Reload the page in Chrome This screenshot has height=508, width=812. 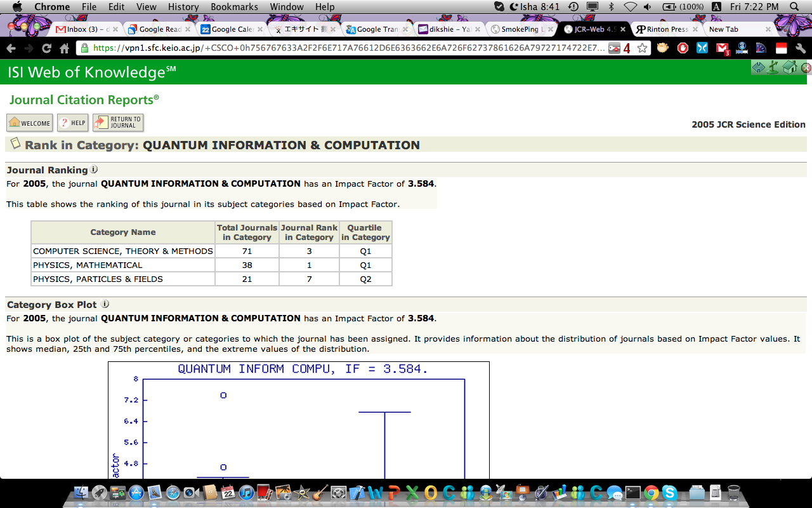pyautogui.click(x=46, y=48)
